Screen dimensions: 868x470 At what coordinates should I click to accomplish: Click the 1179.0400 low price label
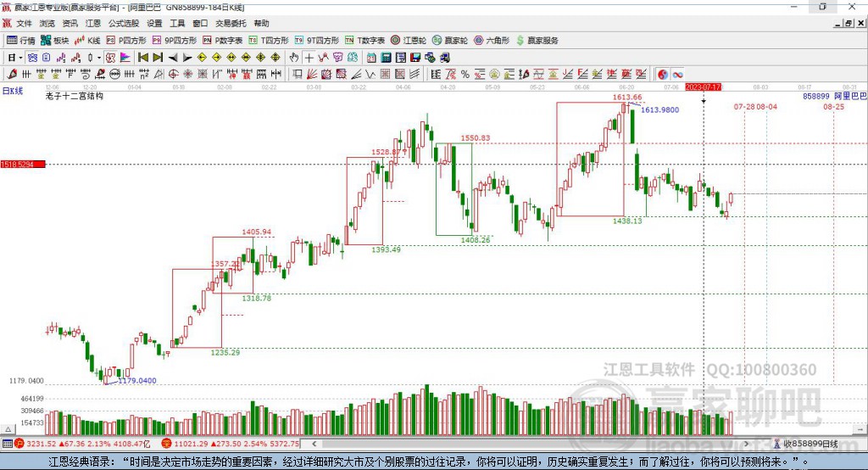137,381
